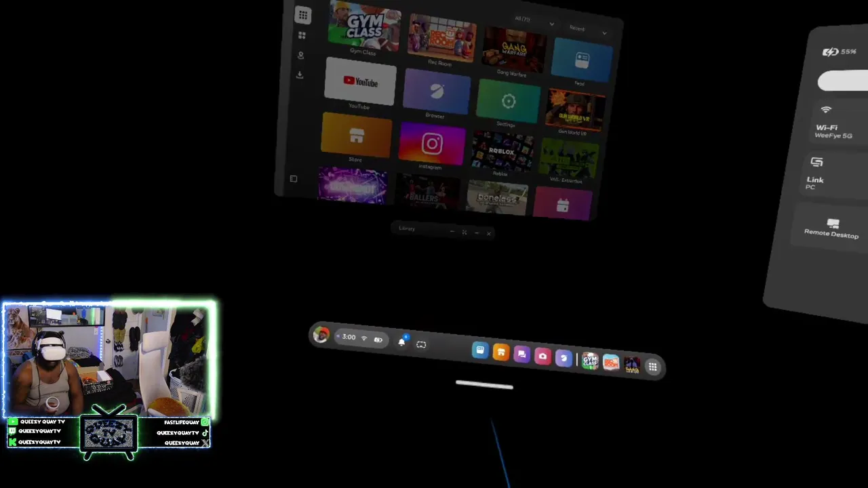Launch the VAIL Extraction app tile

[x=568, y=159]
